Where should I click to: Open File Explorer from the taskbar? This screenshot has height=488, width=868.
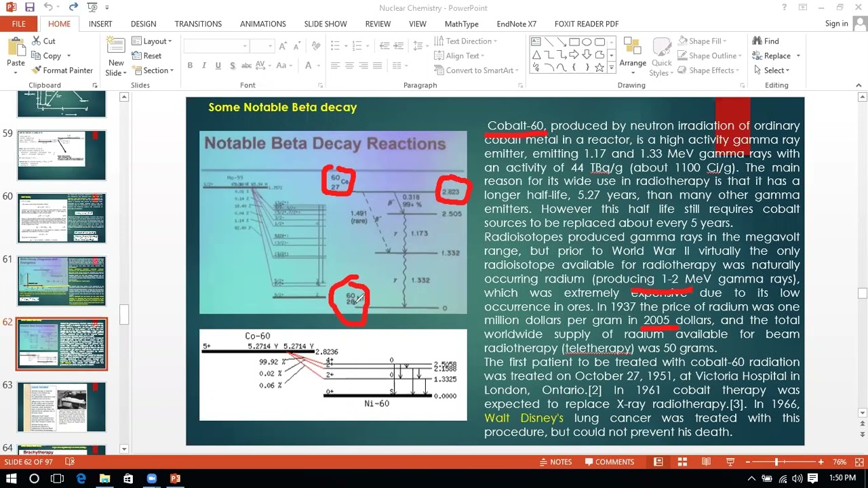[x=104, y=479]
